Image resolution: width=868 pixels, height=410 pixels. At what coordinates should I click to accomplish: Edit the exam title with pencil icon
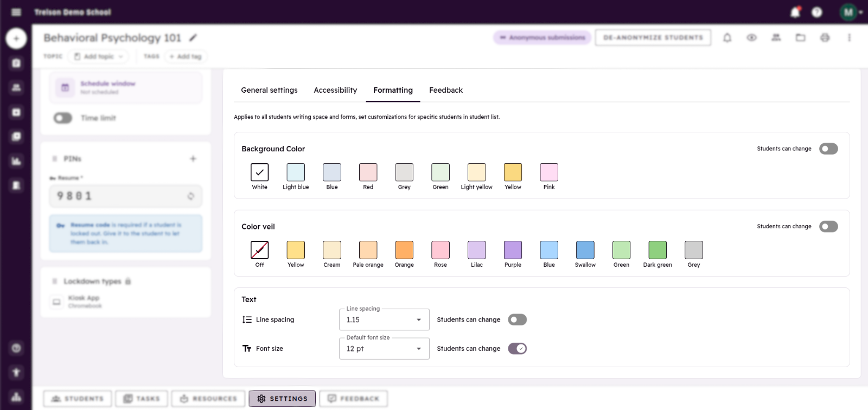click(193, 37)
